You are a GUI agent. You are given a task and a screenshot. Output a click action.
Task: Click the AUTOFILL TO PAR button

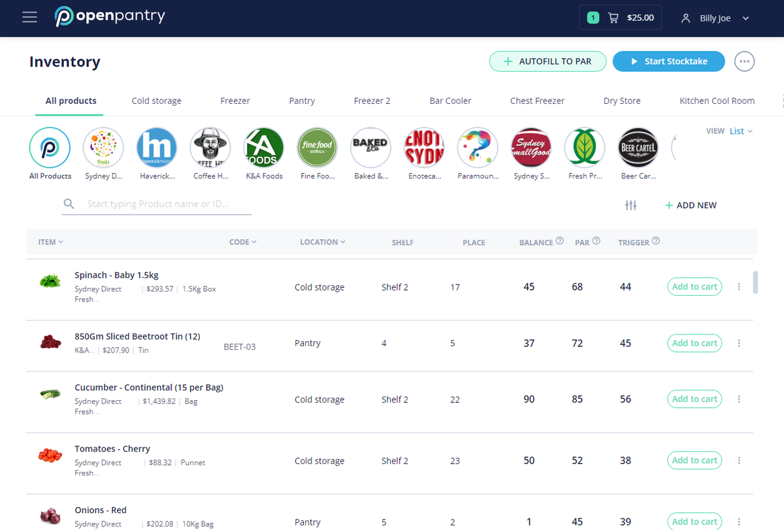point(547,61)
